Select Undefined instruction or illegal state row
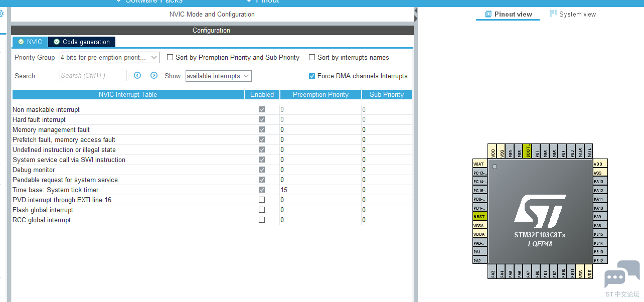Viewport: 644px width, 302px height. [x=212, y=149]
